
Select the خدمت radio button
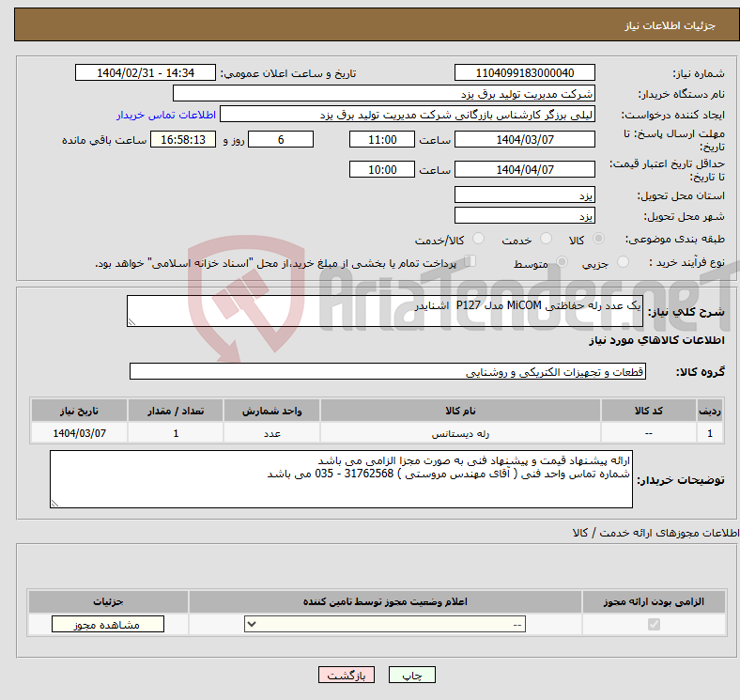click(x=546, y=239)
